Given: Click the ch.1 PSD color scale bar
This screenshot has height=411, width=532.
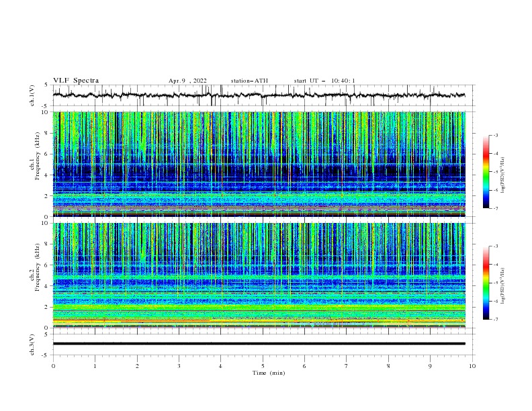Looking at the screenshot, I should pos(486,172).
